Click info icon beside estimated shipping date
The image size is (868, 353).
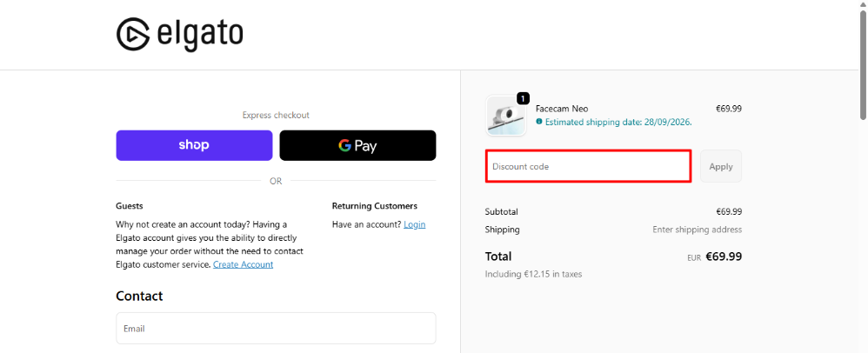click(x=539, y=121)
